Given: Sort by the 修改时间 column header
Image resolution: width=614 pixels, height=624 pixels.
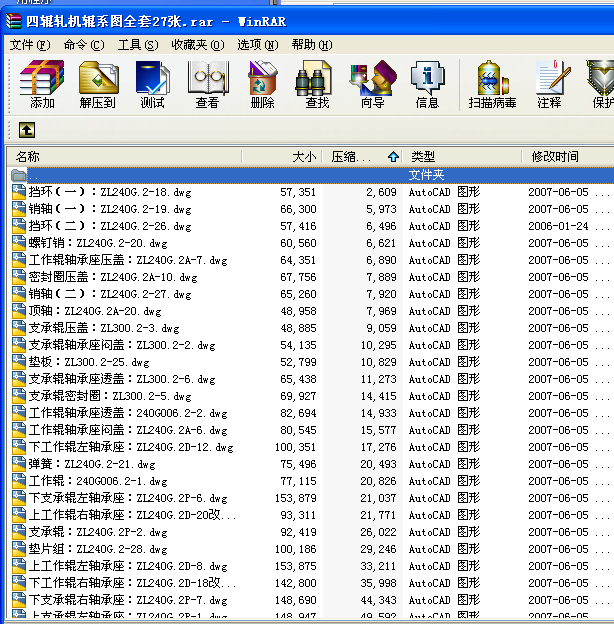Looking at the screenshot, I should coord(568,157).
